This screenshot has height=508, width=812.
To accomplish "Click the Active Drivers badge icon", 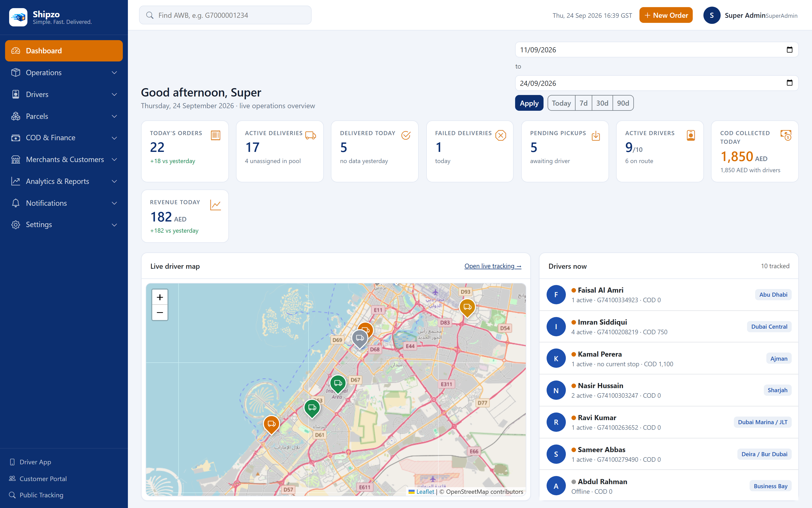I will coord(691,135).
